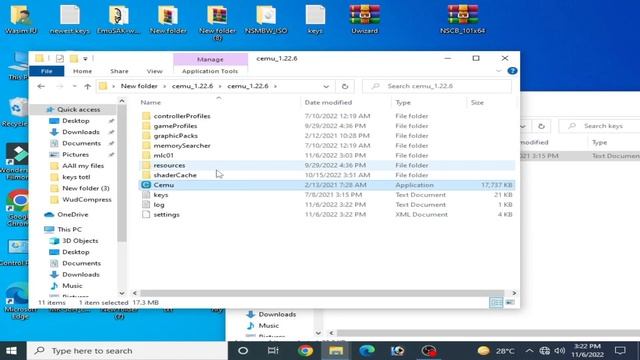The width and height of the screenshot is (640, 360).
Task: Open File Explorer from the taskbar
Action: point(336,351)
